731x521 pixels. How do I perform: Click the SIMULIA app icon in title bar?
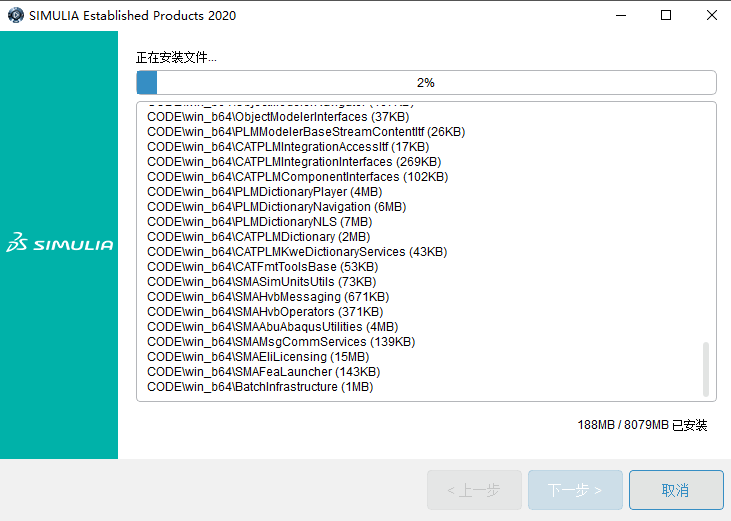pos(15,15)
